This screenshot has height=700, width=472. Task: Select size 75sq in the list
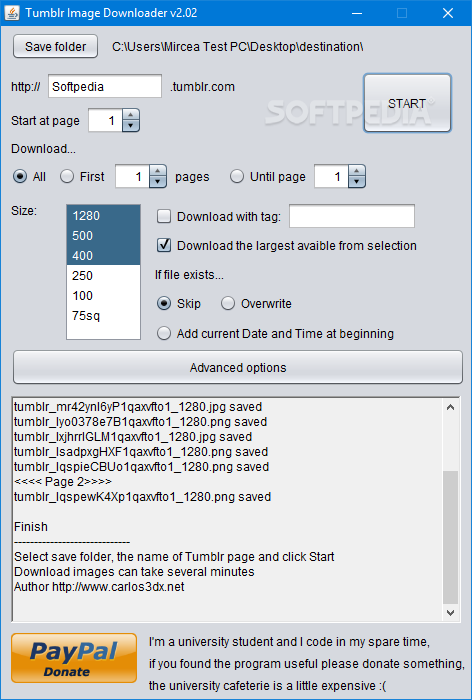(103, 316)
